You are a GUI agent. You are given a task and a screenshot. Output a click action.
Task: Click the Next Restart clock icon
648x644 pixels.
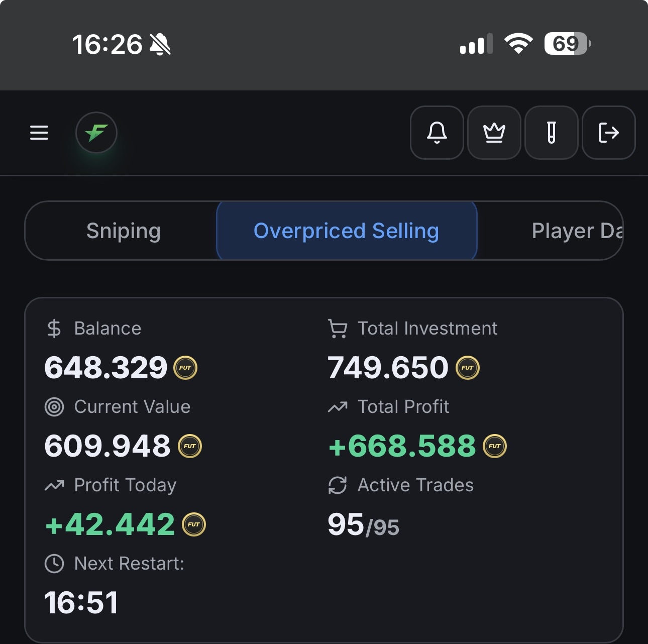coord(54,564)
